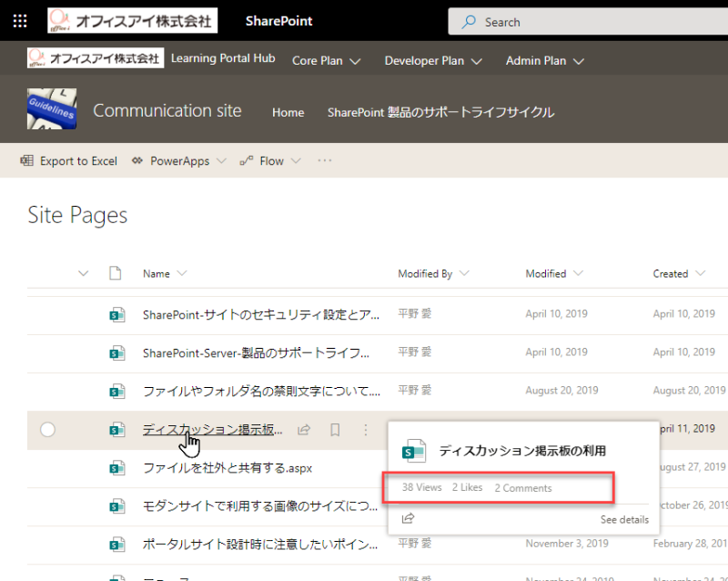
Task: Click the Guidelines site logo thumbnail
Action: pos(54,111)
